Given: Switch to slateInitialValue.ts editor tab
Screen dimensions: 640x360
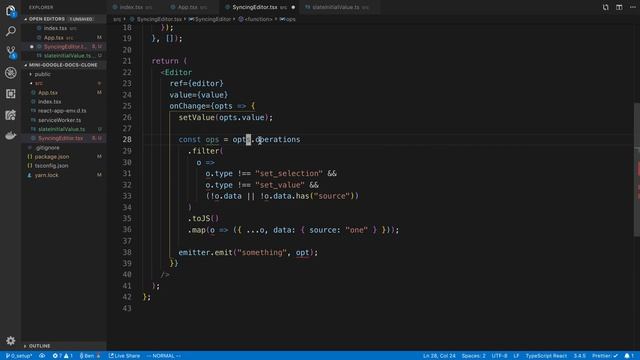Looking at the screenshot, I should (339, 7).
